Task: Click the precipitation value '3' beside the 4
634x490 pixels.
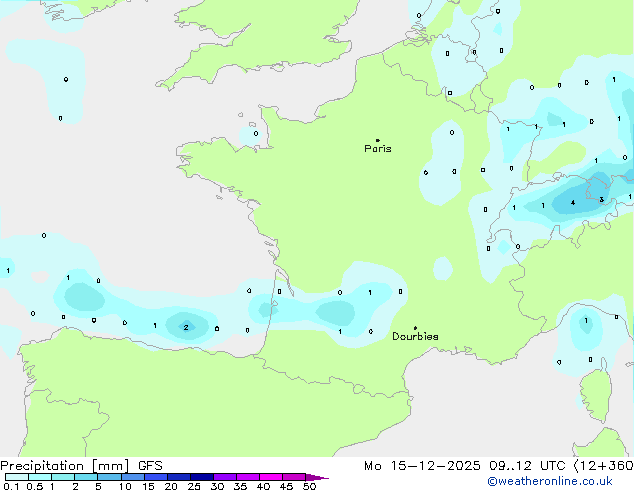Action: point(602,199)
